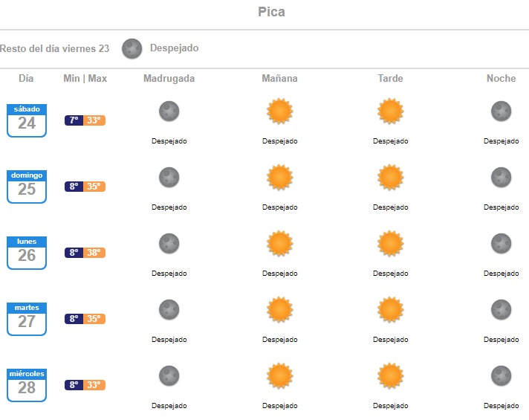
Task: Select the sábado 24 calendar date
Action: pos(27,120)
